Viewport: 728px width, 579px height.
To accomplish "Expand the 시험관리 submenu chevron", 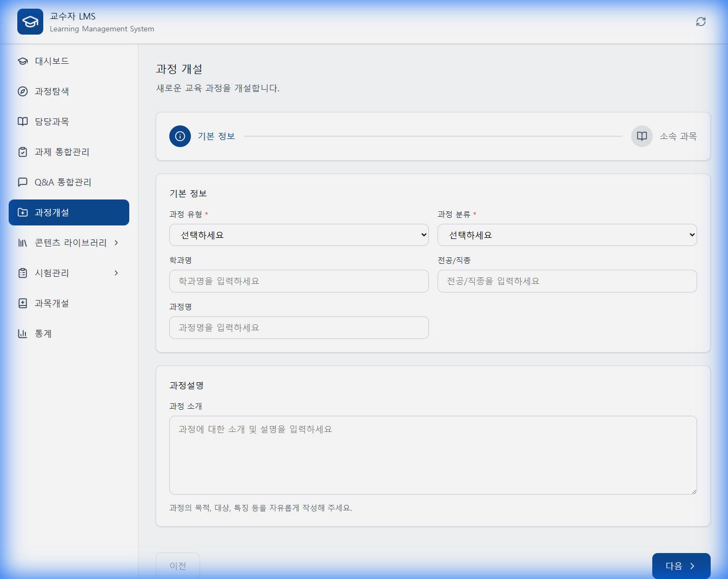I will pyautogui.click(x=116, y=273).
